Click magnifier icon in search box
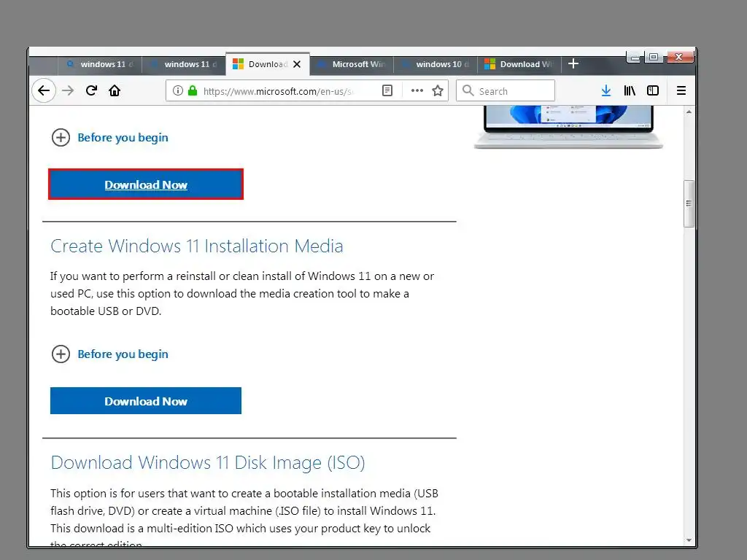 pos(468,90)
